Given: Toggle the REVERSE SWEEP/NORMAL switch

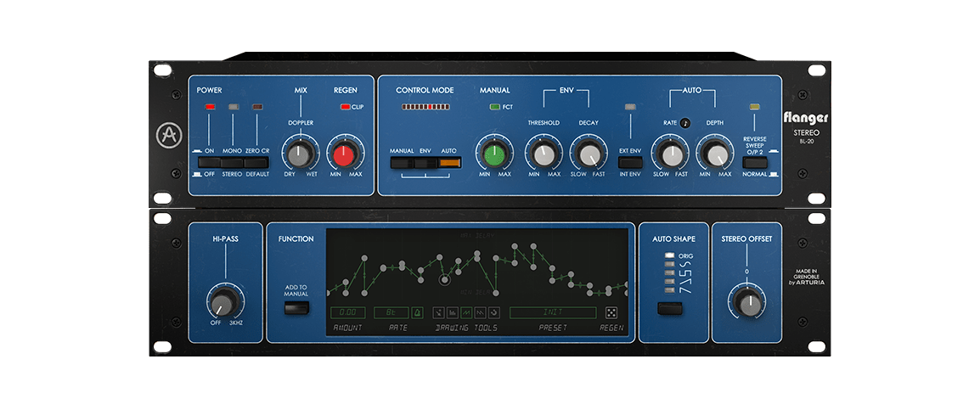Looking at the screenshot, I should (x=754, y=162).
